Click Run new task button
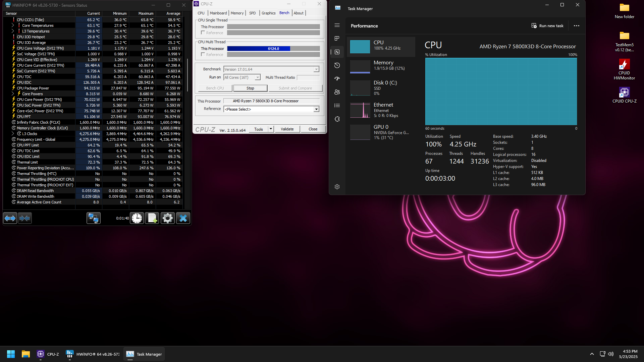Screen dimensions: 644x362 (547, 26)
